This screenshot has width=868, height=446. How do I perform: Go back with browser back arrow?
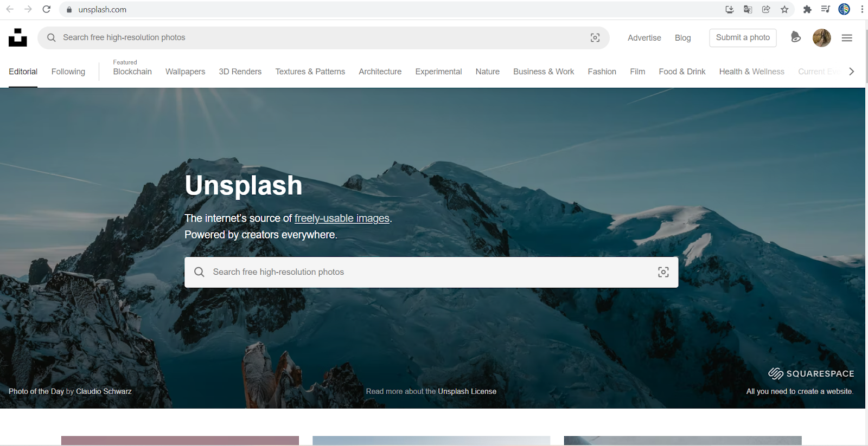(x=10, y=9)
